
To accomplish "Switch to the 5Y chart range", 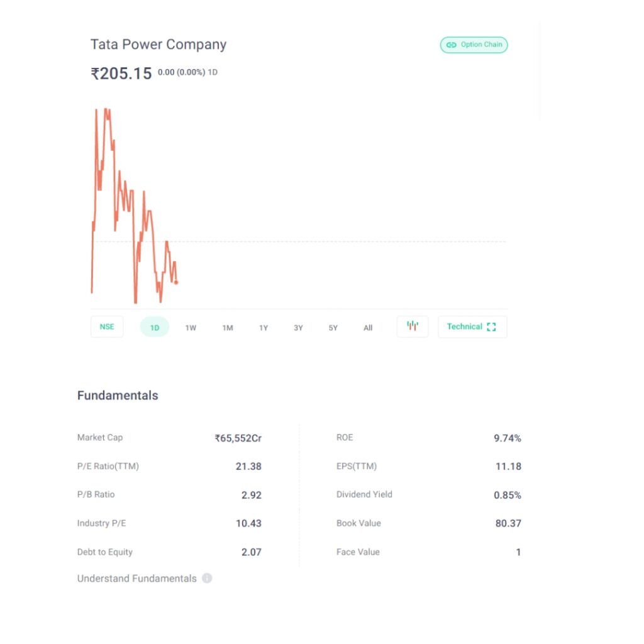I will pos(333,328).
